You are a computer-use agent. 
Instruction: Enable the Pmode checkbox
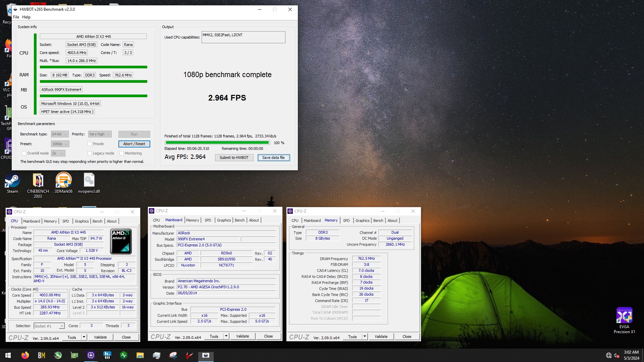[90, 144]
